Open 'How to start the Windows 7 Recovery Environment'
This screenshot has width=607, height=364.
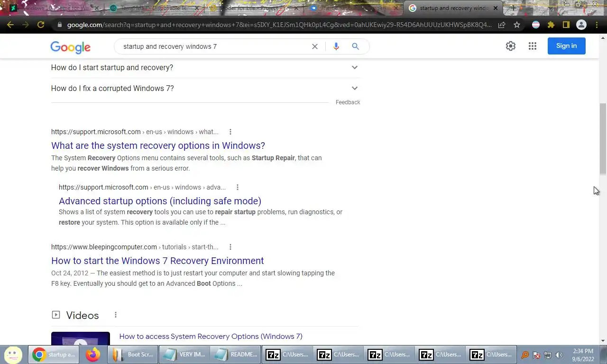pos(157,261)
